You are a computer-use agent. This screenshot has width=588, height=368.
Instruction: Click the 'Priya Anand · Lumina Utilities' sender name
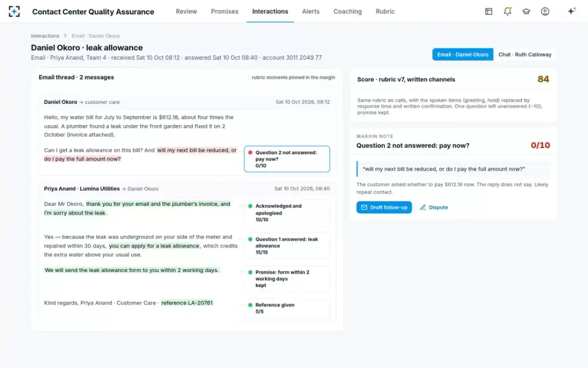pyautogui.click(x=82, y=188)
